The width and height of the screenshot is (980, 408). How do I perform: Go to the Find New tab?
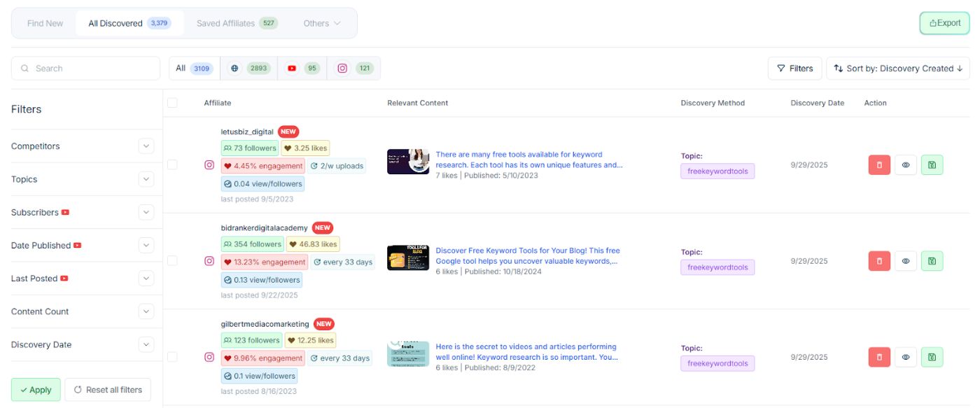click(45, 23)
